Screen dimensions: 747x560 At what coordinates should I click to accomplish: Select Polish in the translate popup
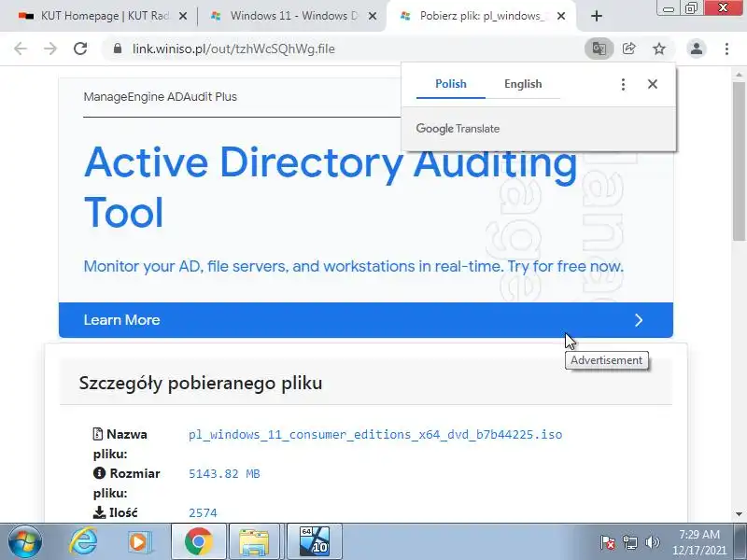coord(451,84)
